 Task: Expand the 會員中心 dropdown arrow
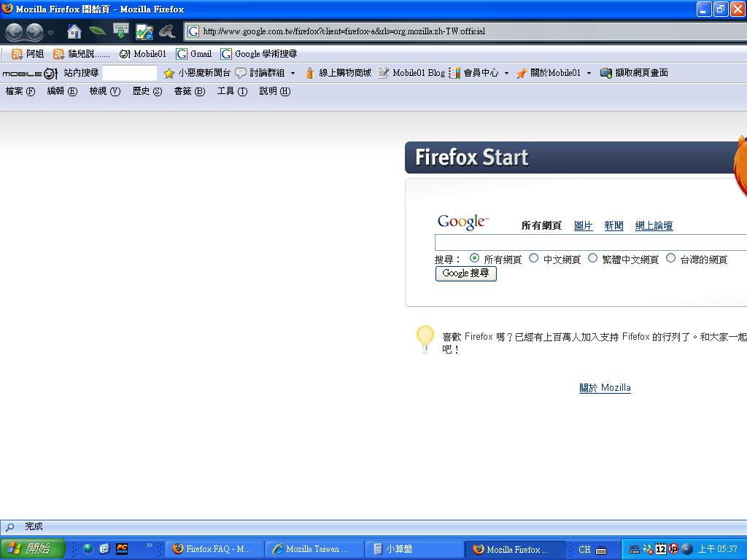[x=506, y=74]
